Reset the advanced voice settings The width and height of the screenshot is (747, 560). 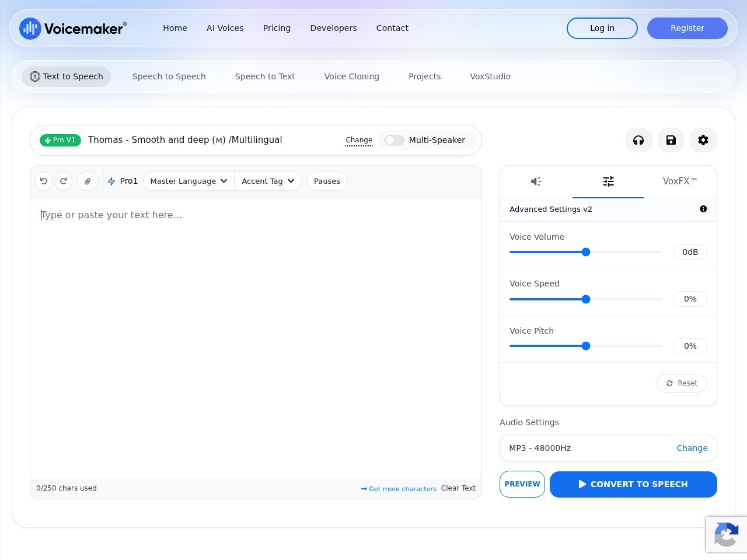(x=682, y=383)
